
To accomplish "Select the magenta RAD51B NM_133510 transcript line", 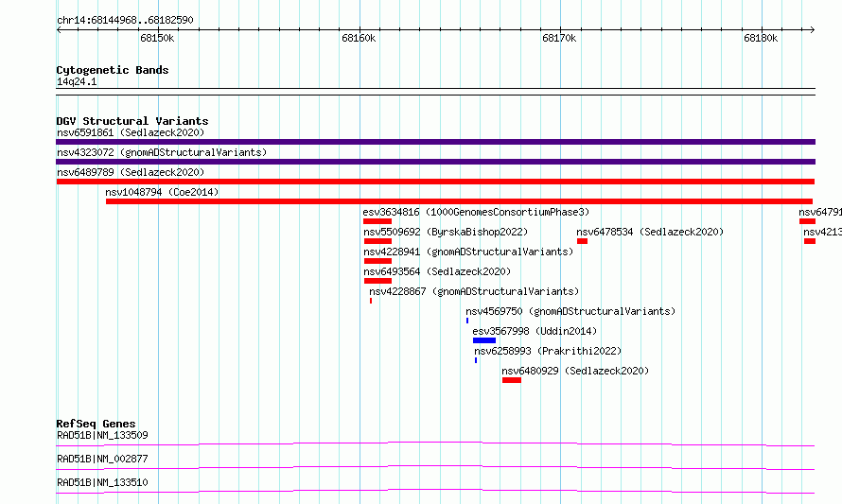I will point(435,491).
